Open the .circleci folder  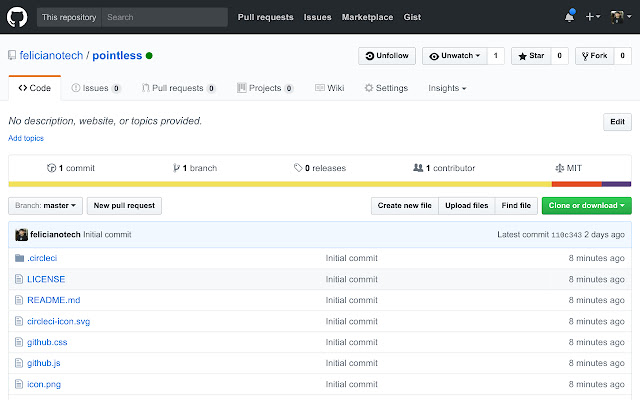point(42,258)
